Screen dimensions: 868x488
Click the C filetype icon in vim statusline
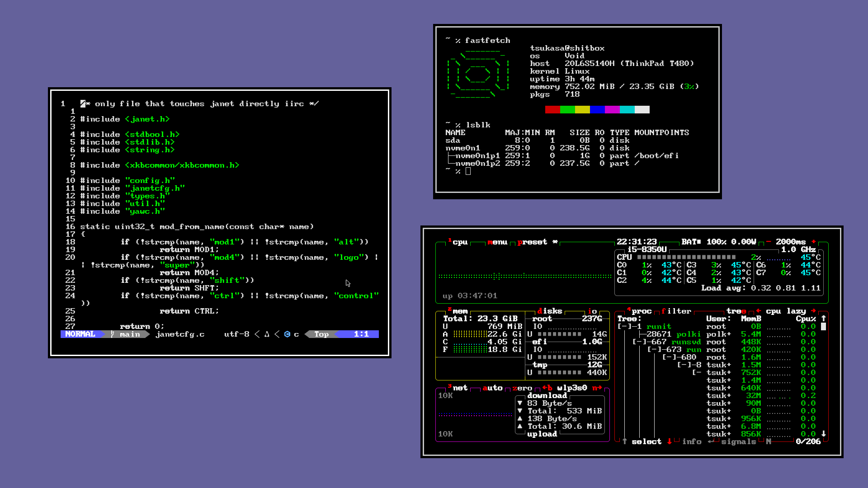pos(287,334)
